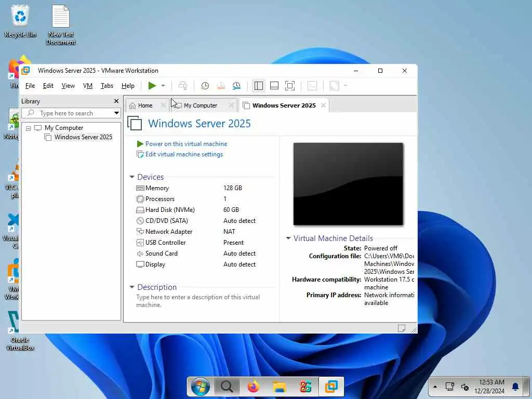Collapse the Devices section
Screen dimensions: 532x399
[x=132, y=177]
